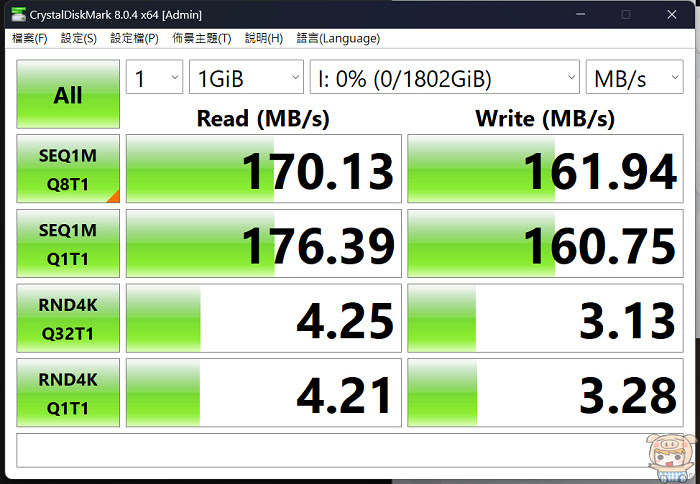Start the RND4K Q32T1 test
700x484 pixels.
coord(68,318)
